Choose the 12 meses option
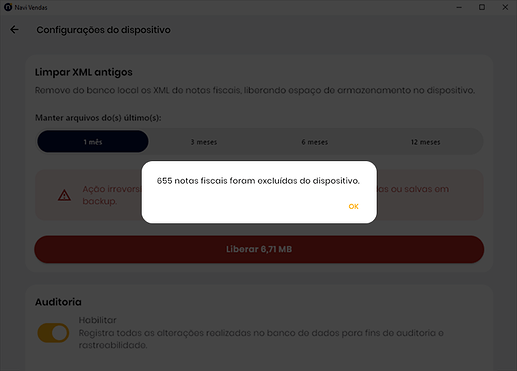Viewport: 517px width, 371px height. [x=425, y=142]
